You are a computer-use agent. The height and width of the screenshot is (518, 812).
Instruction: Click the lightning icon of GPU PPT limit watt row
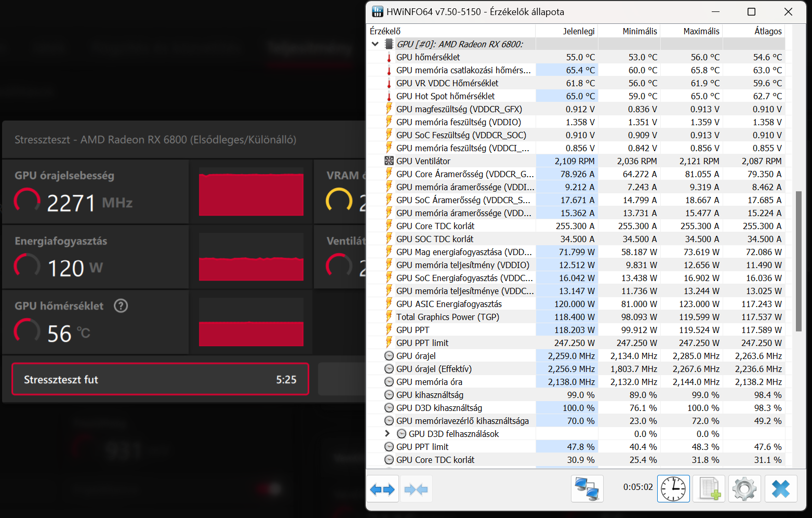[x=389, y=342]
